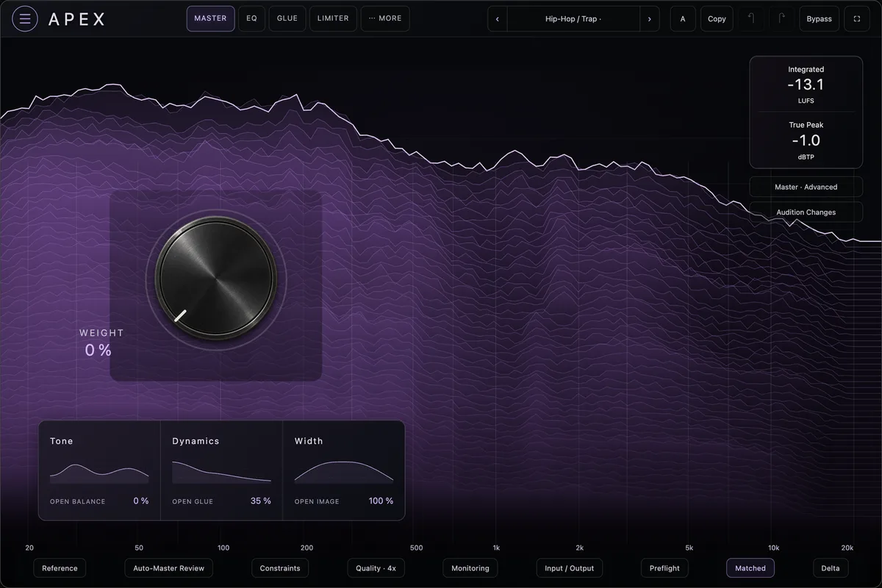Go to the previous preset arrow

498,18
